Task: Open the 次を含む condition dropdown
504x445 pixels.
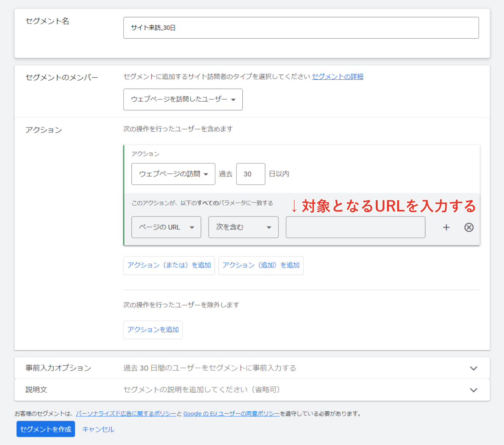Action: pyautogui.click(x=243, y=227)
